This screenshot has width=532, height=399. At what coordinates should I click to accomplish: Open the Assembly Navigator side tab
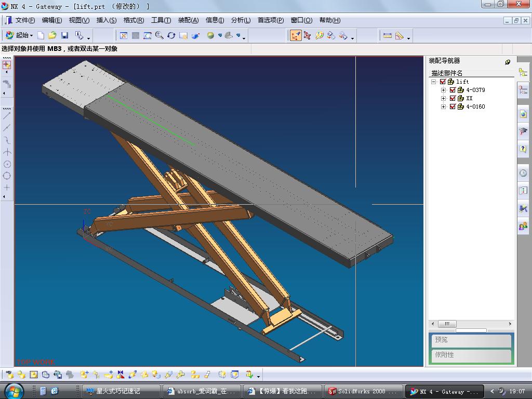[x=523, y=72]
